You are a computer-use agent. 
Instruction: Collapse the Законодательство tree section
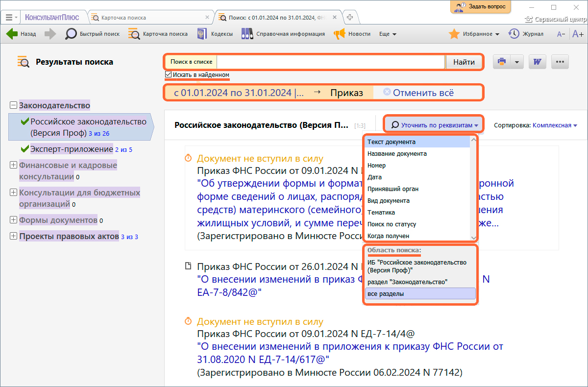13,105
